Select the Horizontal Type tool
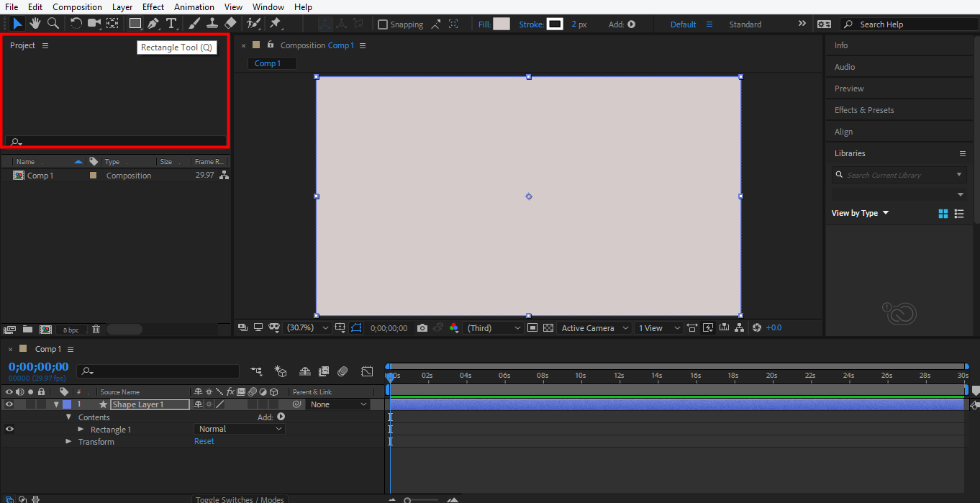Viewport: 980px width, 503px height. pos(171,24)
